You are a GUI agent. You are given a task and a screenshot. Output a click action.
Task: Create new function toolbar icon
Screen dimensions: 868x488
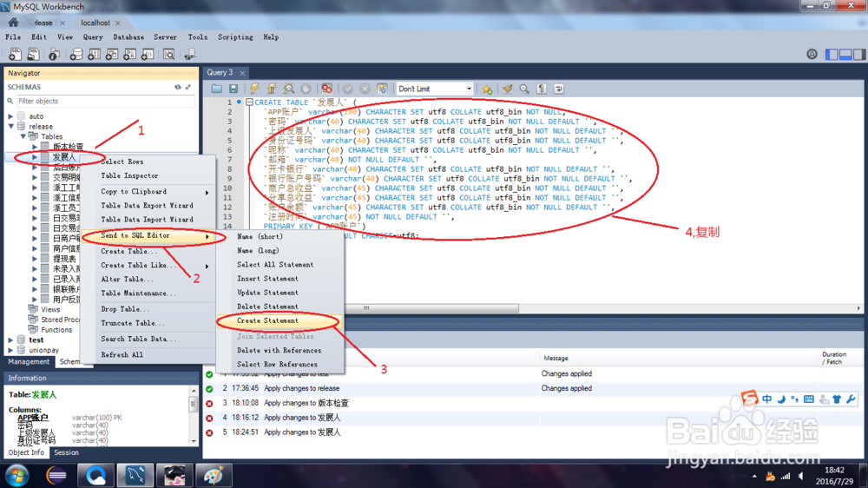[x=148, y=55]
